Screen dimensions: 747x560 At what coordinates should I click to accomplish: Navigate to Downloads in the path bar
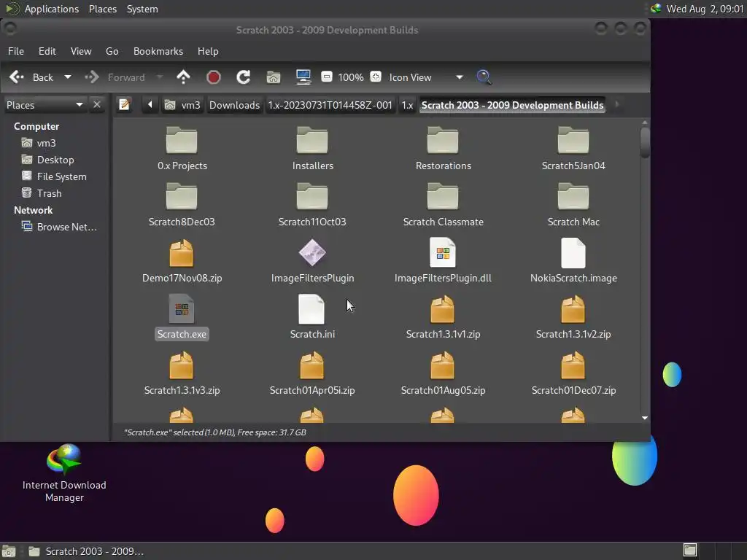click(x=234, y=105)
